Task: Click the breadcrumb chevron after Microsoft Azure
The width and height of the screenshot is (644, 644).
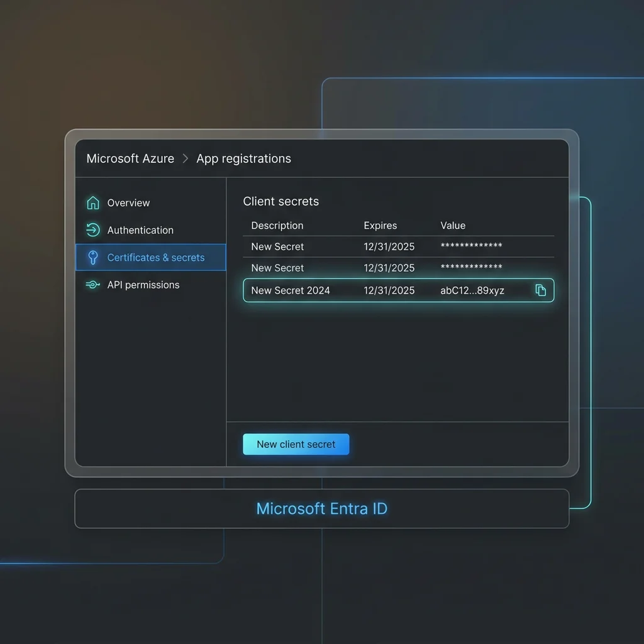Action: [186, 158]
